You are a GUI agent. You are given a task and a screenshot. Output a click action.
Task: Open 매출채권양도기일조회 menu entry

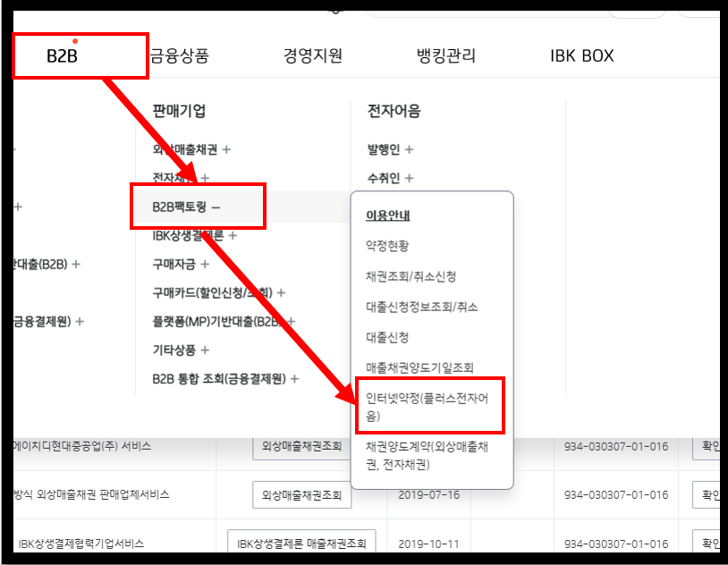419,368
